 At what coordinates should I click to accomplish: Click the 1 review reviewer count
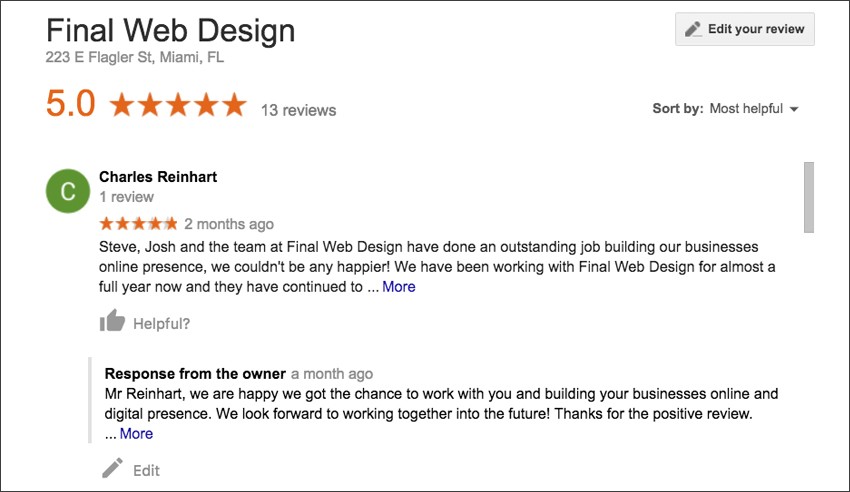coord(126,197)
